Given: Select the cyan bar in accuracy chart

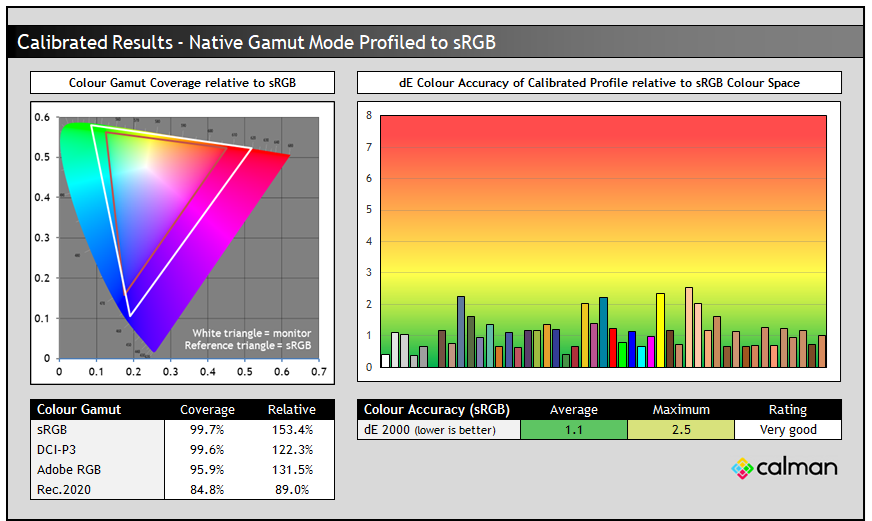Looking at the screenshot, I should coord(641,357).
